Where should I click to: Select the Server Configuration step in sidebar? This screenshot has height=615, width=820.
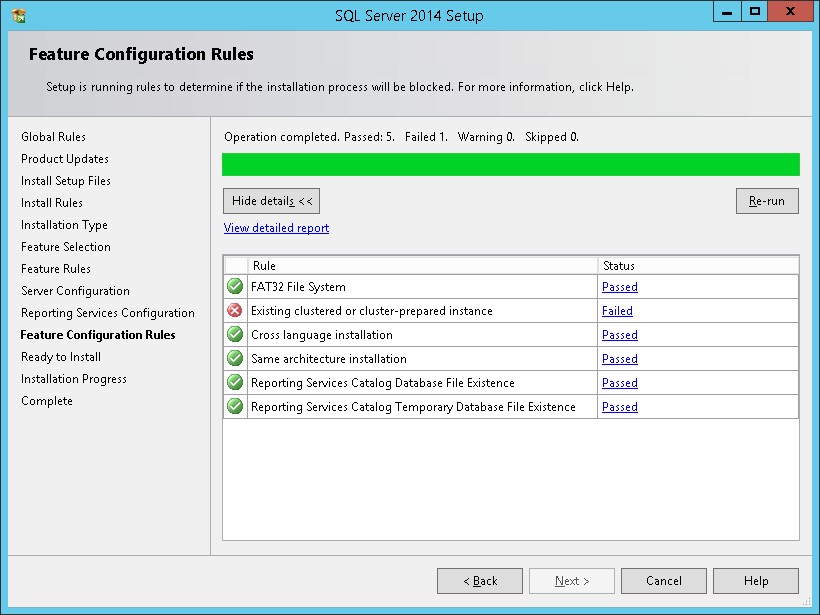tap(75, 291)
